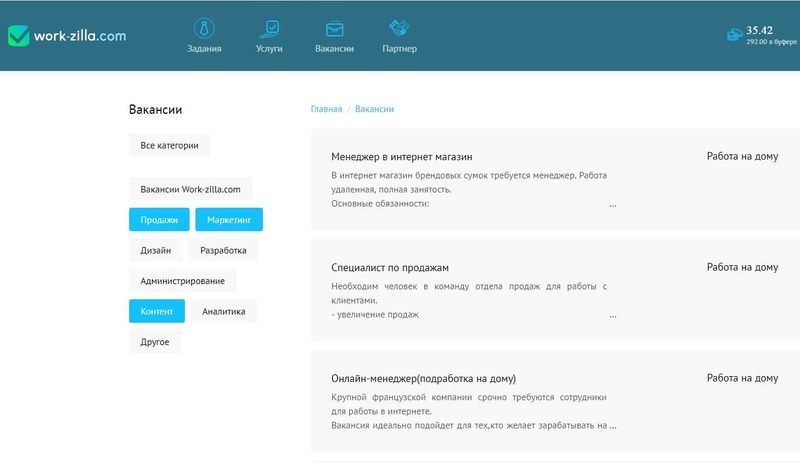Enable the Дизайн category filter
Viewport: 800px width, 463px height.
pos(155,250)
